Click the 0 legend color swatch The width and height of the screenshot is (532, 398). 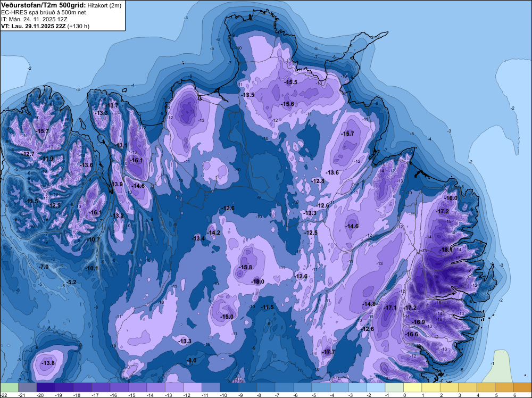(413, 387)
